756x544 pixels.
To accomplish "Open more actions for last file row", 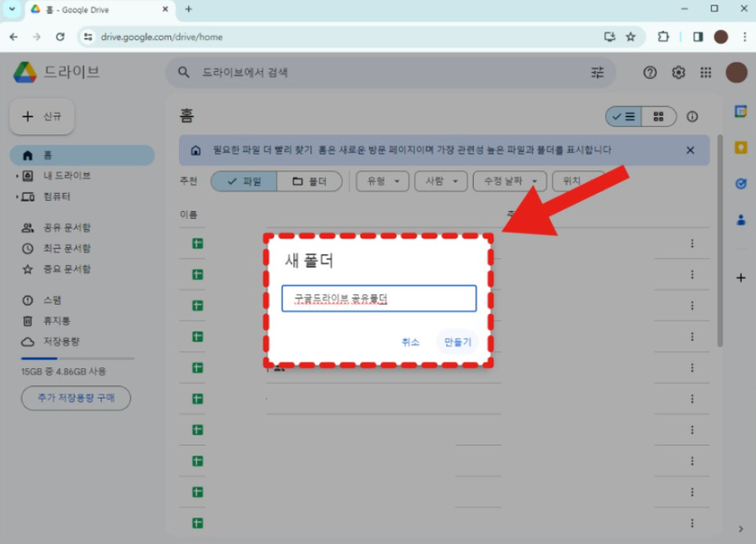I will 692,523.
